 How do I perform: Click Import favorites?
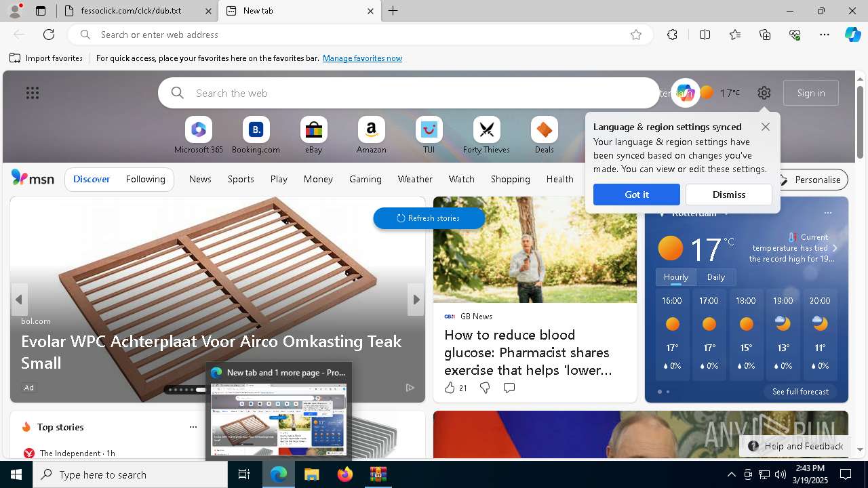(x=46, y=58)
